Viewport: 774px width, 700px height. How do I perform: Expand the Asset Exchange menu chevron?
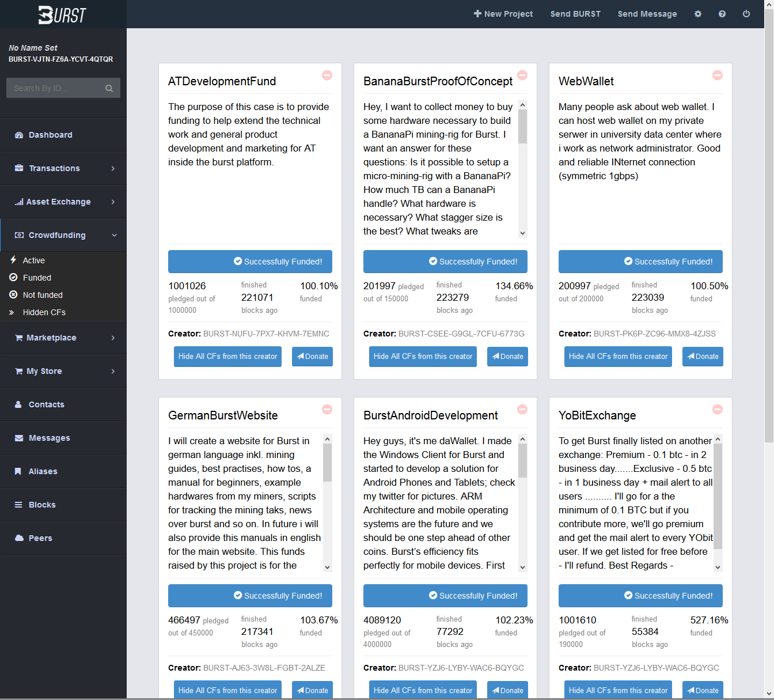tap(113, 202)
